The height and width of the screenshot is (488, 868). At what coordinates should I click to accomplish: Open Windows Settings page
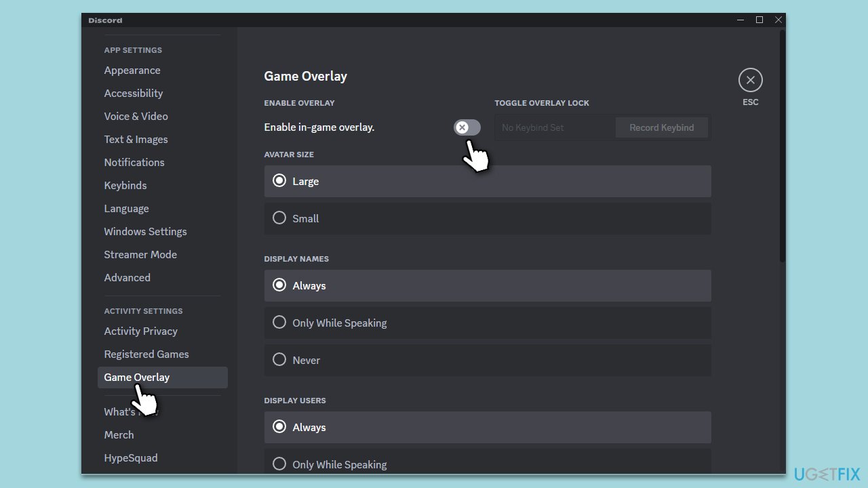145,232
